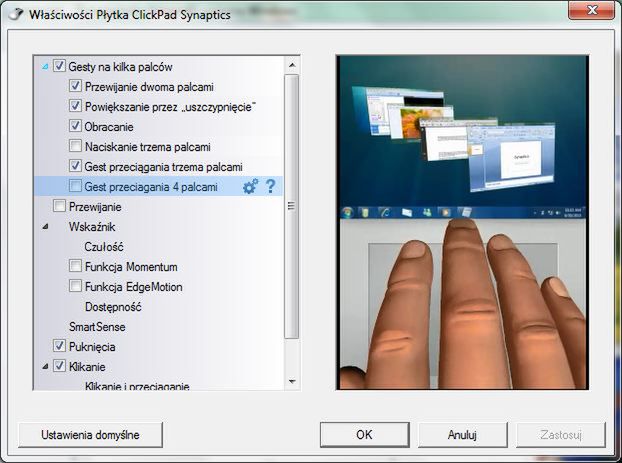
Task: Uncheck Gesty na kilka palców checkbox
Action: pyautogui.click(x=60, y=66)
